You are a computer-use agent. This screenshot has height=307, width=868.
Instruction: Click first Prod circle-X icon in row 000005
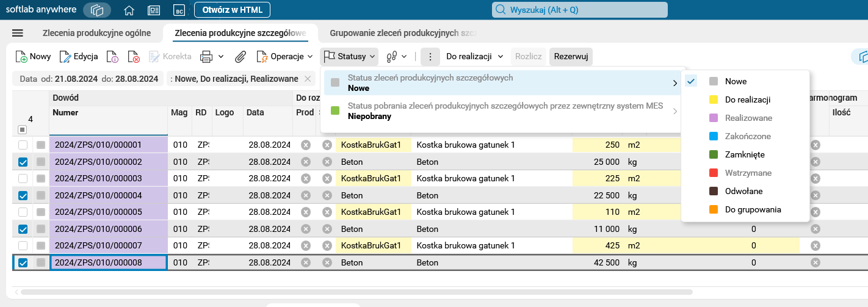(x=306, y=212)
